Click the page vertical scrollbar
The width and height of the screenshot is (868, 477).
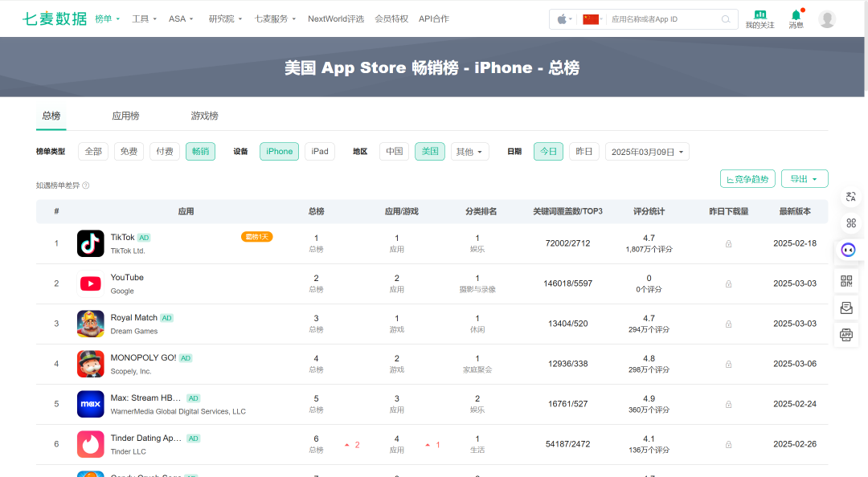(x=866, y=47)
